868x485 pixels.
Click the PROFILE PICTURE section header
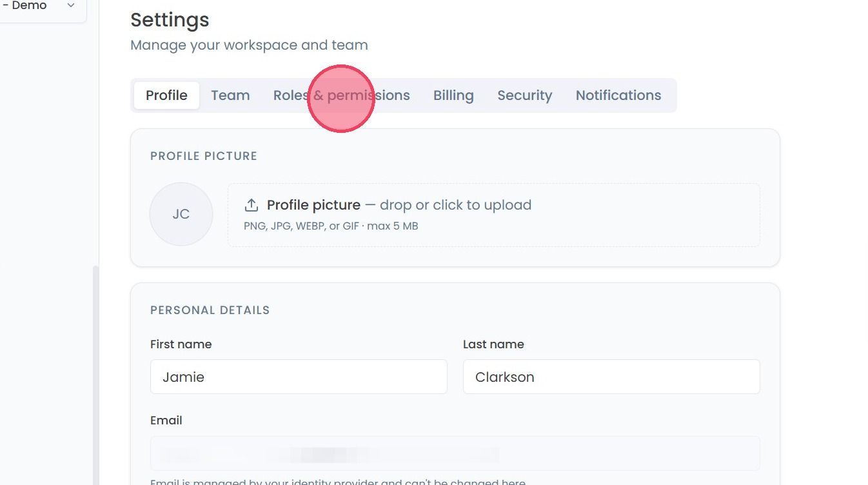[204, 156]
